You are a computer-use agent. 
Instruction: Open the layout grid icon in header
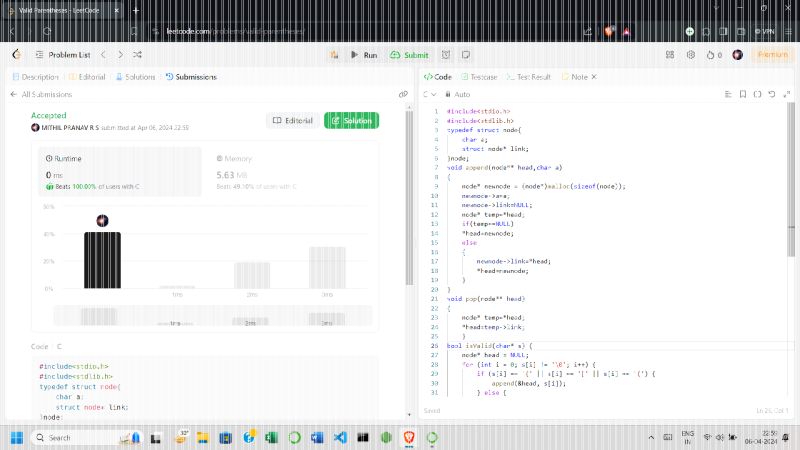point(669,55)
